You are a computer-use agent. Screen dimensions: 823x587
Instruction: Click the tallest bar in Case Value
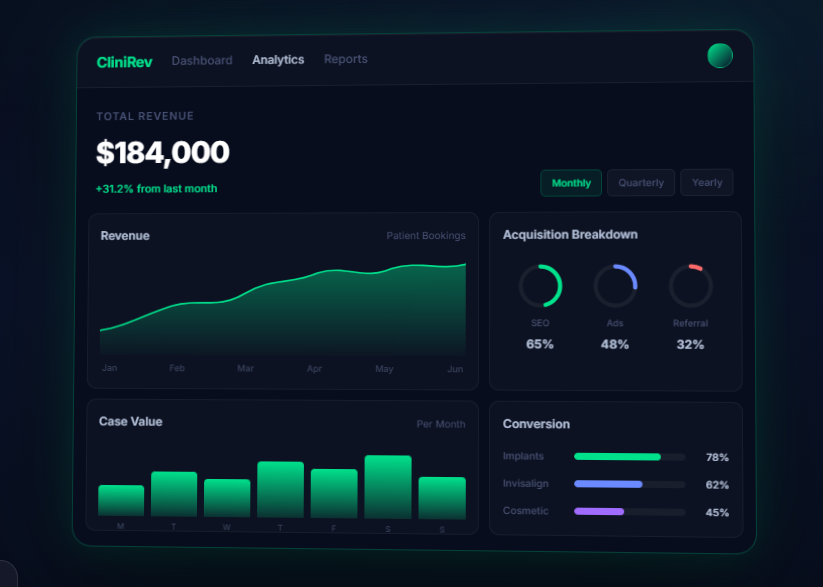click(387, 486)
